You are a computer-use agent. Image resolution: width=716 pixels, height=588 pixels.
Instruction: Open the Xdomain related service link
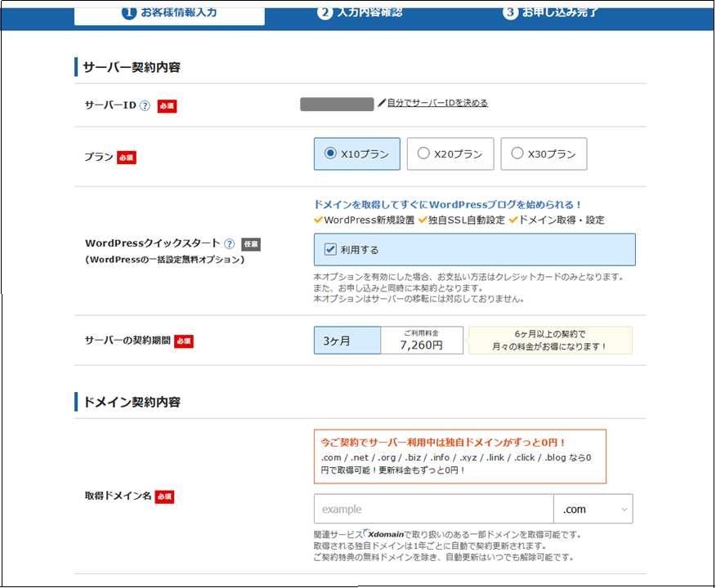pos(385,534)
